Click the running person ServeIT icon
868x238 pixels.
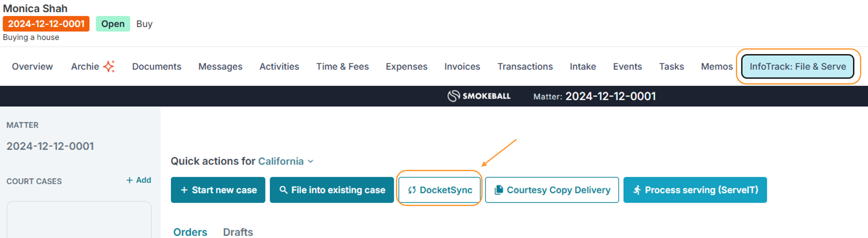pyautogui.click(x=637, y=190)
